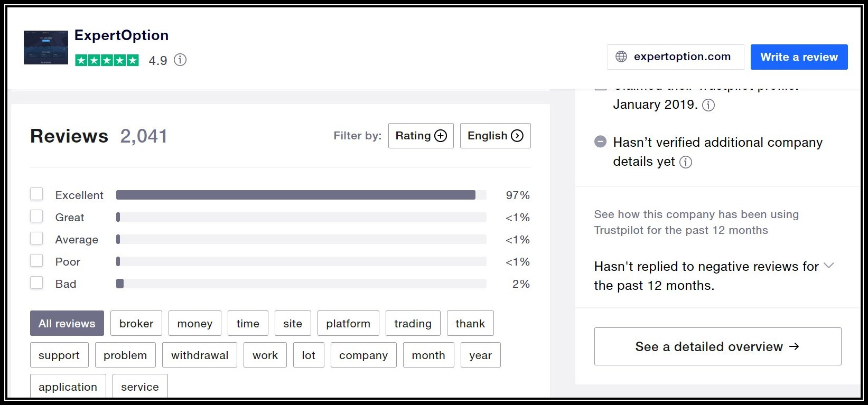
Task: Pick the year tag
Action: click(481, 355)
